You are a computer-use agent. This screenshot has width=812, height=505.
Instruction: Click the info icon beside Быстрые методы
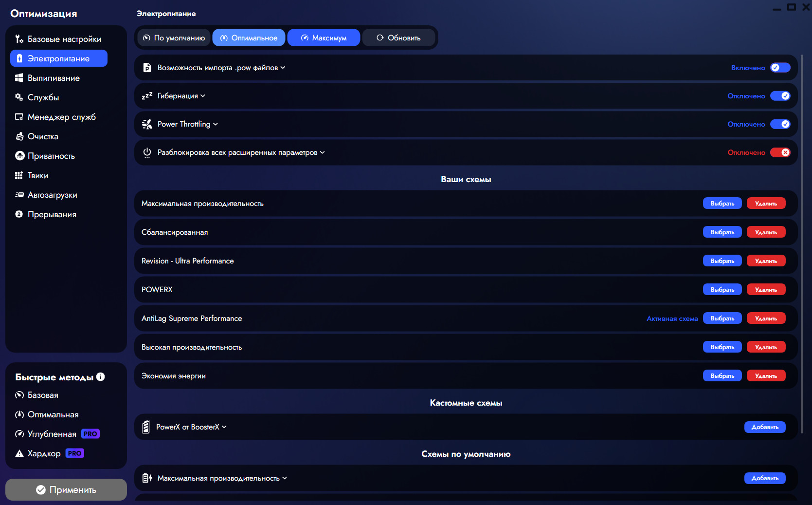click(101, 376)
